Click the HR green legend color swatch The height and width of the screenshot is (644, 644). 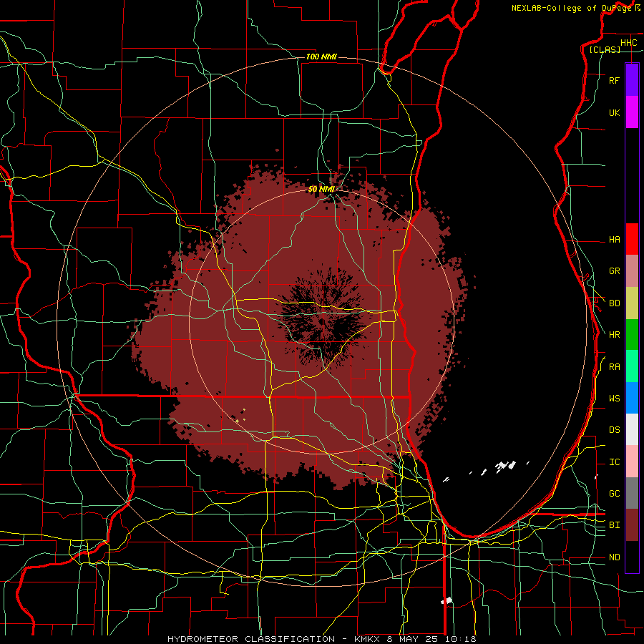[x=632, y=334]
